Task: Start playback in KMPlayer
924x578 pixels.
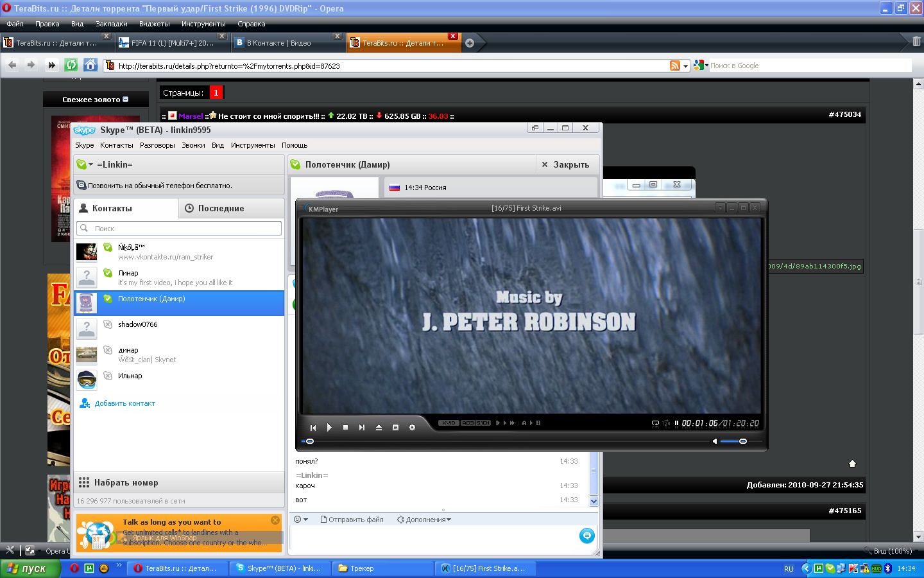Action: point(329,428)
